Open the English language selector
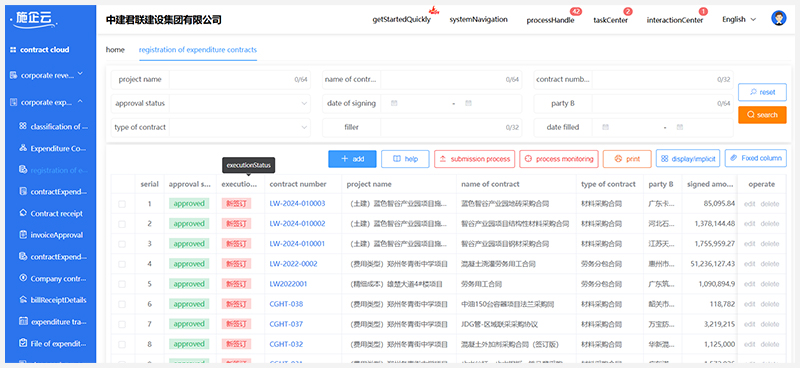The height and width of the screenshot is (368, 800). pyautogui.click(x=739, y=19)
